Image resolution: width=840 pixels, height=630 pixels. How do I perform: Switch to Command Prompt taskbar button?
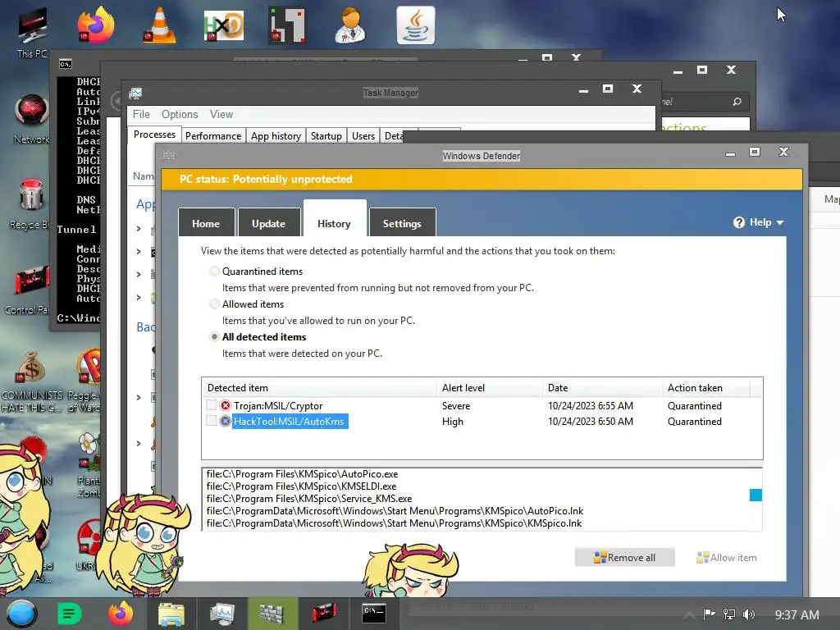point(374,614)
